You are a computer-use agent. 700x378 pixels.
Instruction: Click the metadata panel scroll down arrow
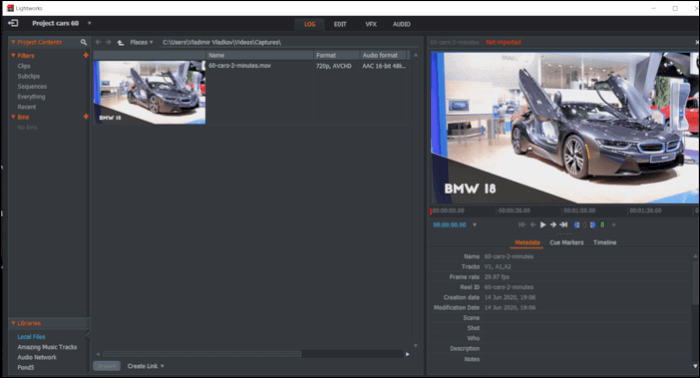[695, 366]
